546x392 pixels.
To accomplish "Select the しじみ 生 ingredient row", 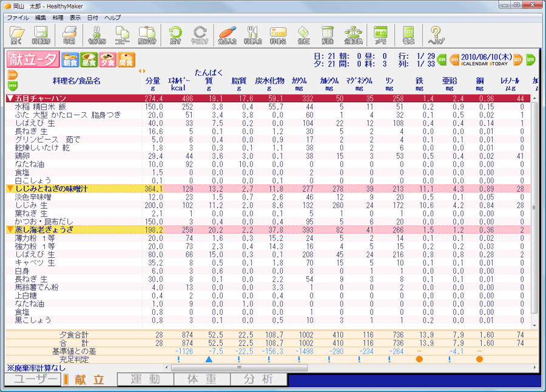I will click(268, 205).
